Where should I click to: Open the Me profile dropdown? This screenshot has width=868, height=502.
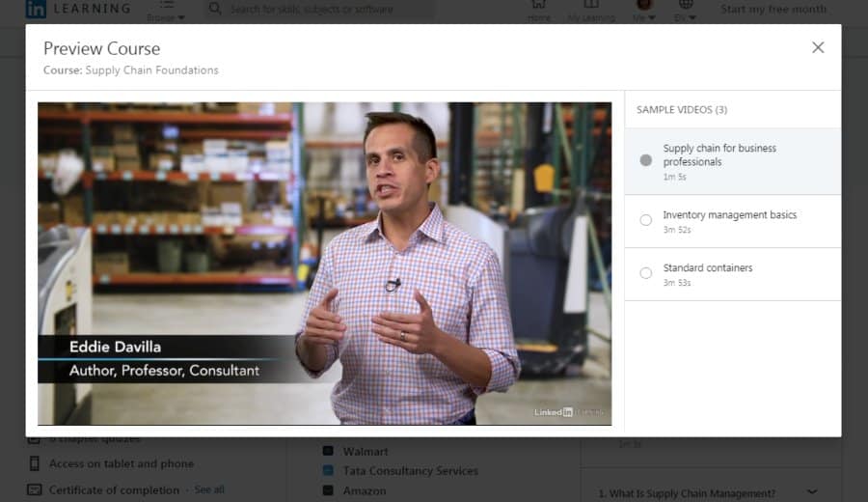(x=644, y=11)
